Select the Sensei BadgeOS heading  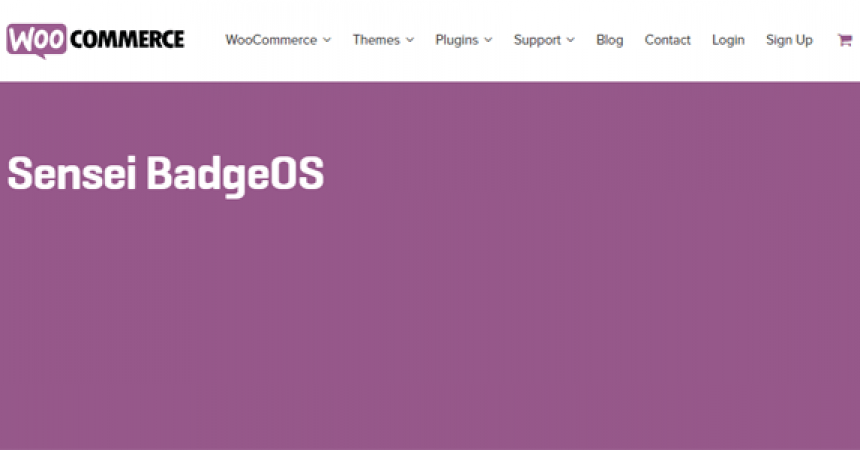tap(166, 175)
